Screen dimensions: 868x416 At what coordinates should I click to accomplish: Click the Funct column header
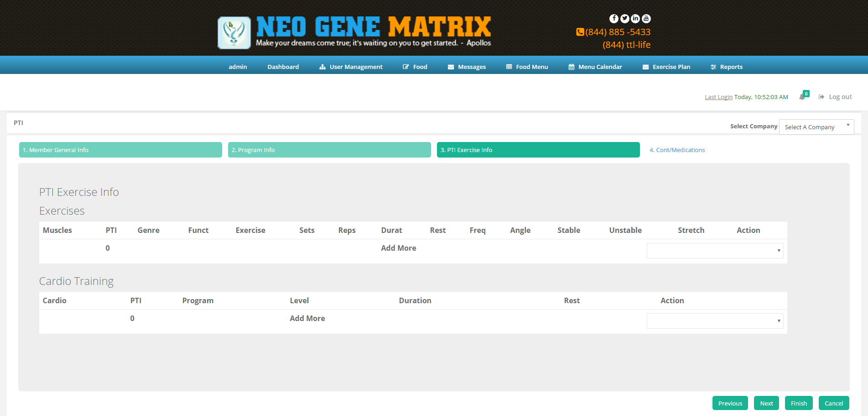198,230
